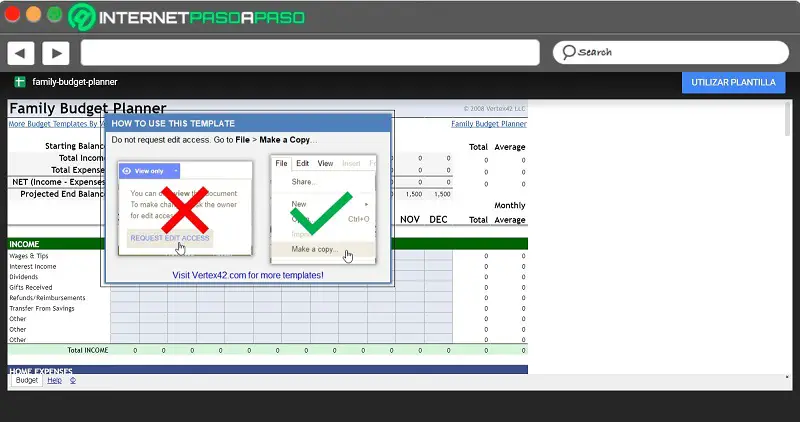Click the DEC column header

438,219
